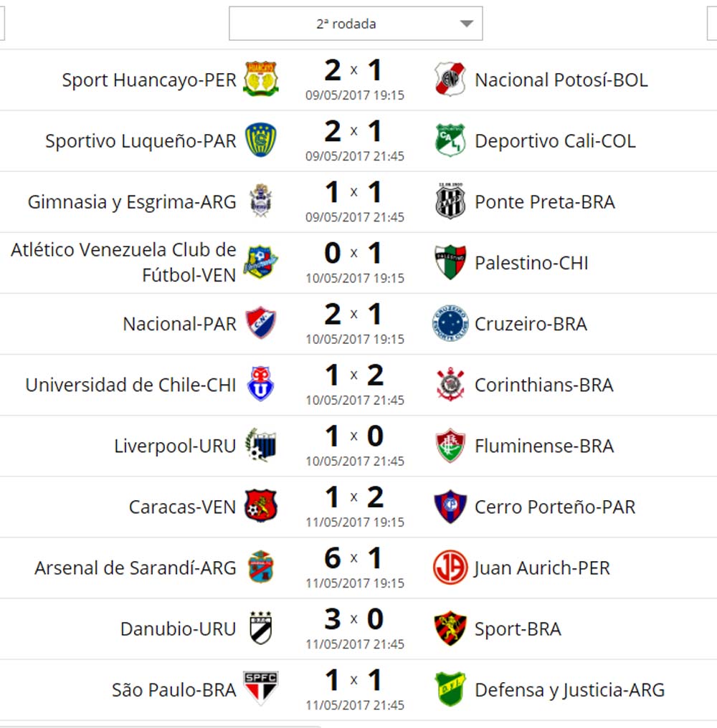Screen dimensions: 717x728
Task: Click the Palestino club shield
Action: point(450,262)
